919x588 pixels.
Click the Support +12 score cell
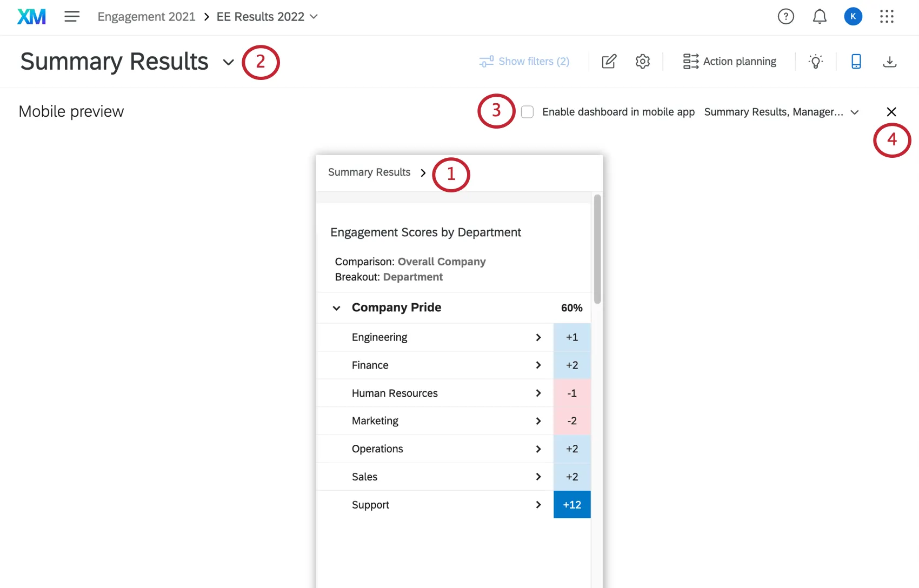[571, 504]
